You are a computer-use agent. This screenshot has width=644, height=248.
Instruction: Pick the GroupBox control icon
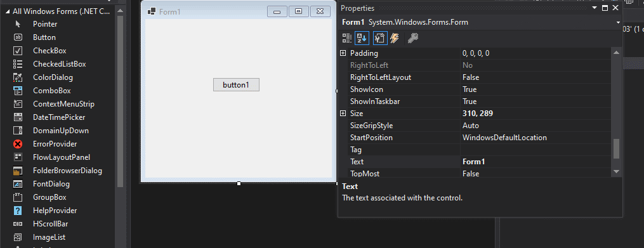click(x=18, y=197)
